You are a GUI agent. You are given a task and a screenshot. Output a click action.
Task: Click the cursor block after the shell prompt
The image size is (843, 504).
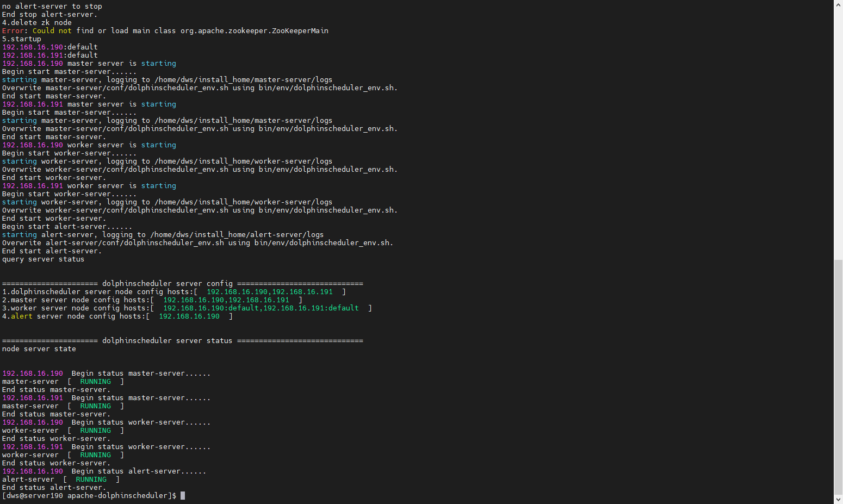(x=183, y=496)
